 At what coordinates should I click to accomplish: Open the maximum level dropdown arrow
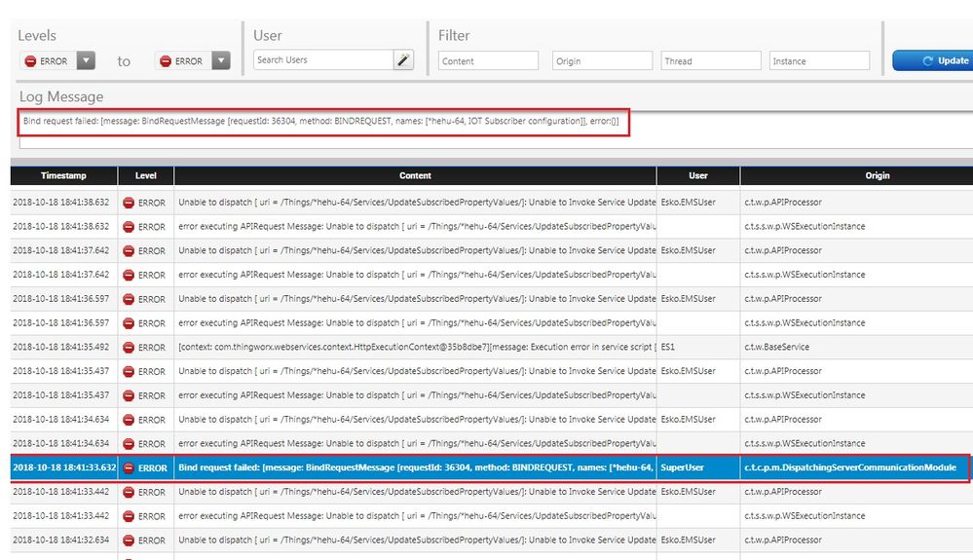(x=221, y=60)
